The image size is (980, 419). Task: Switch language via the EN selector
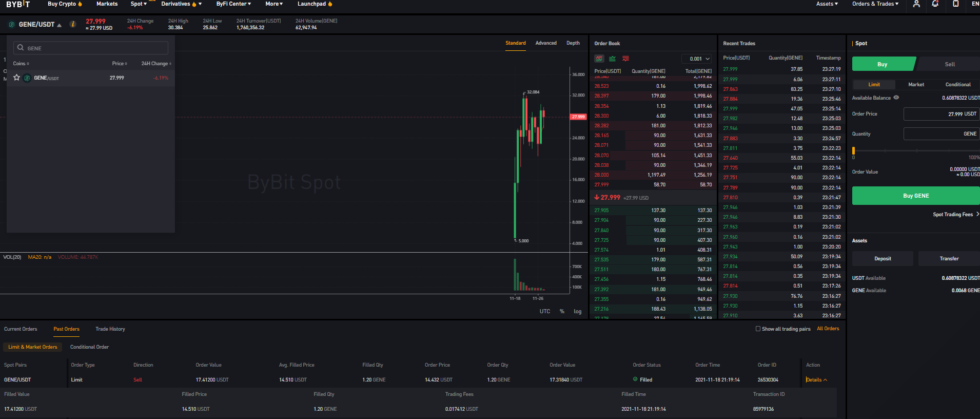(x=975, y=4)
